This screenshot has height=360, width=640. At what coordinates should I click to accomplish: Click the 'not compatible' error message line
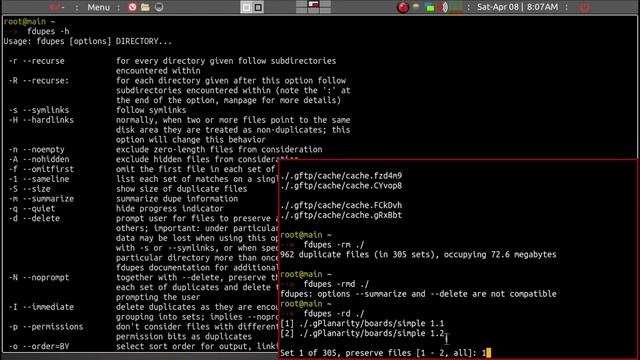pos(418,294)
